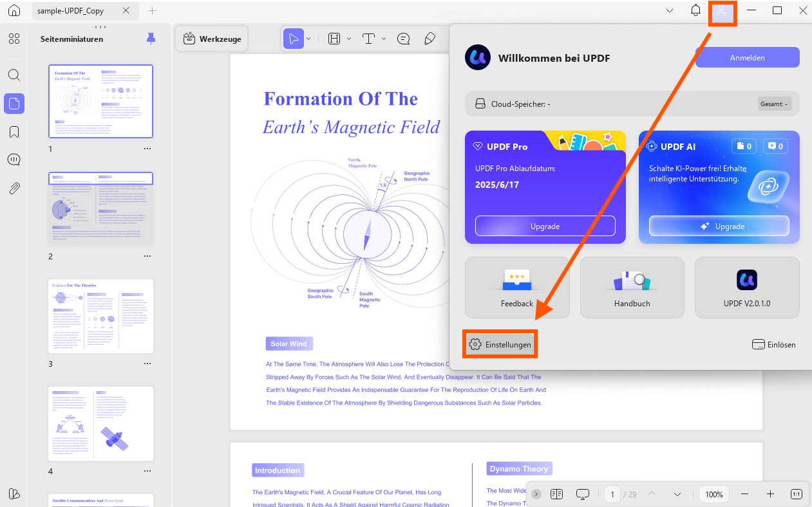Select the comment note tool
This screenshot has height=507, width=812.
click(x=404, y=39)
